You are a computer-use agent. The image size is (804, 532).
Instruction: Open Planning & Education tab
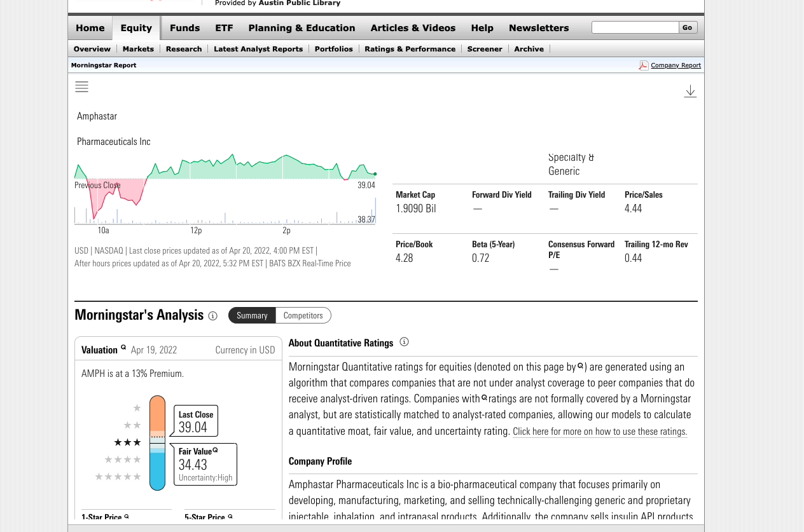click(302, 28)
